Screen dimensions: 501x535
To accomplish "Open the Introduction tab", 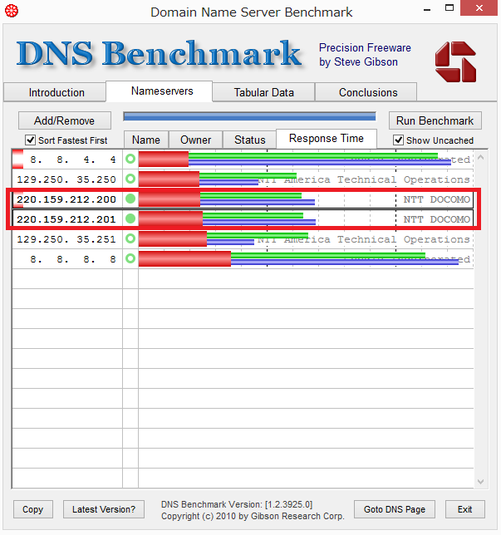I will click(55, 92).
